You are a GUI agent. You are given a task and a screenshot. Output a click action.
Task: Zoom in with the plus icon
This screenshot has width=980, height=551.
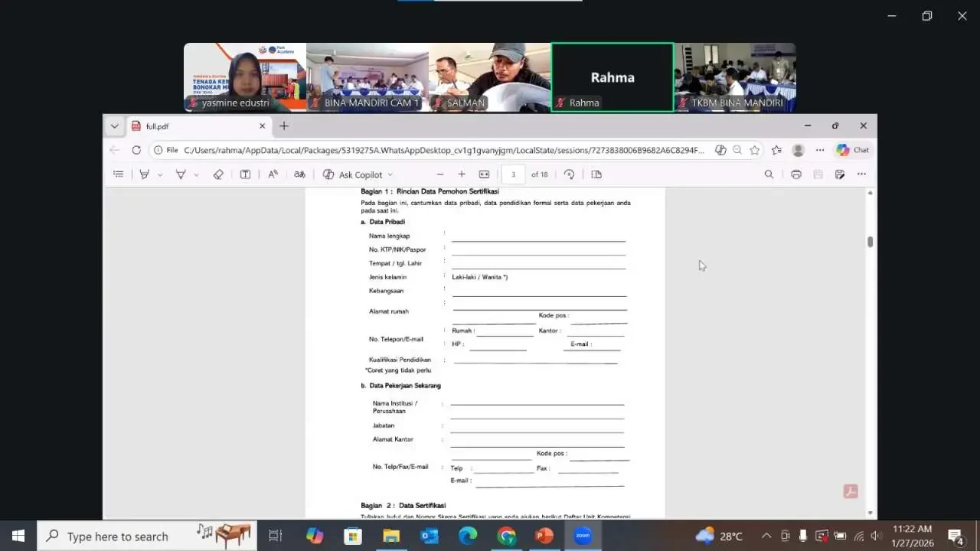(x=462, y=174)
